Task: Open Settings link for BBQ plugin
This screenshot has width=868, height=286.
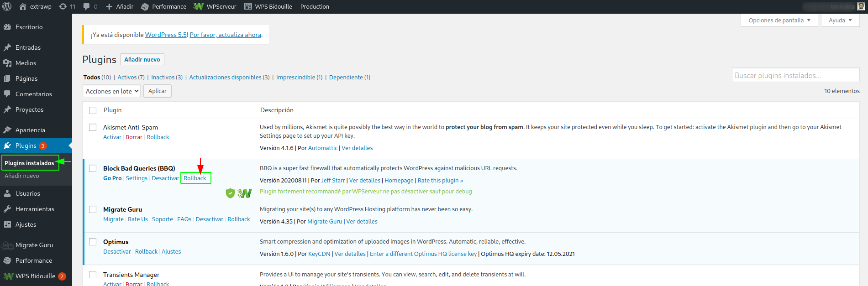Action: [x=137, y=178]
